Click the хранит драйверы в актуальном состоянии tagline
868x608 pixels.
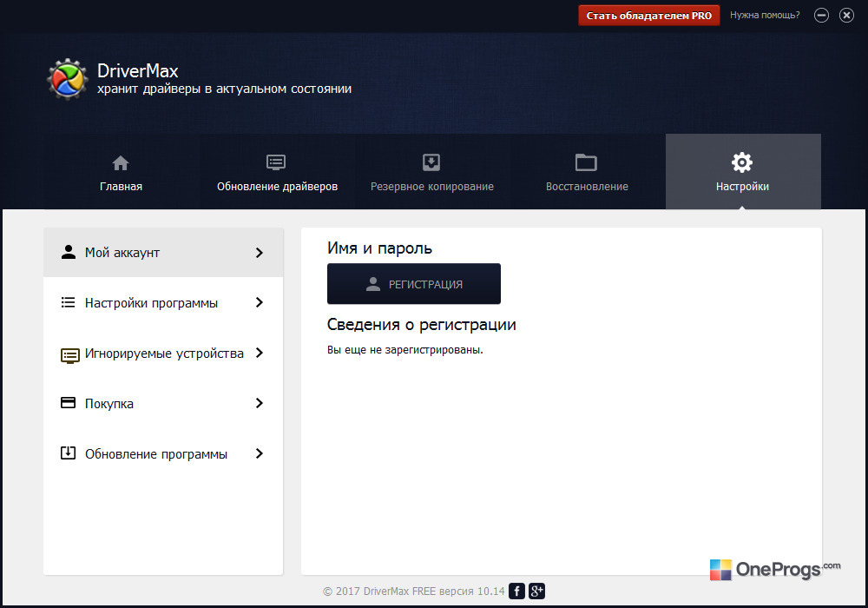click(224, 89)
